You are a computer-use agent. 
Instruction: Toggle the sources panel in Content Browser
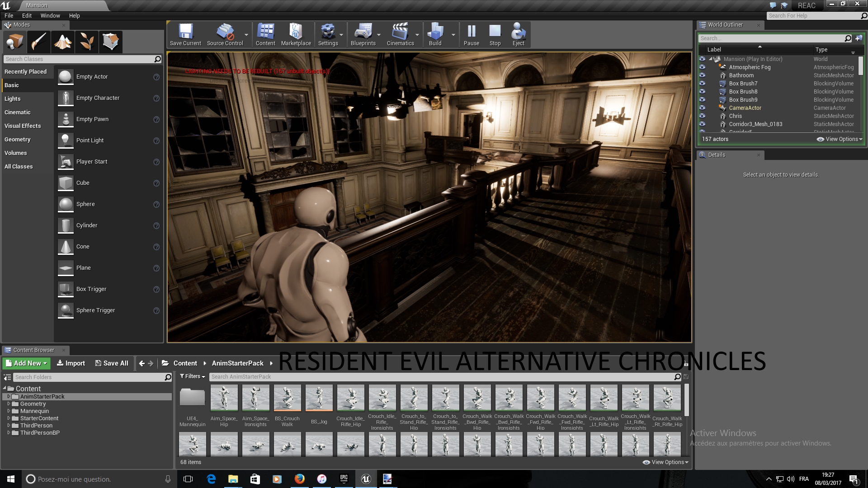[x=7, y=377]
